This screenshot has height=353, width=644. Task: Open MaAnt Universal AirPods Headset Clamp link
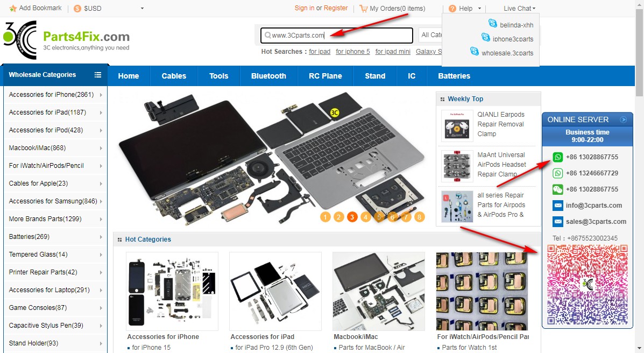pos(501,164)
